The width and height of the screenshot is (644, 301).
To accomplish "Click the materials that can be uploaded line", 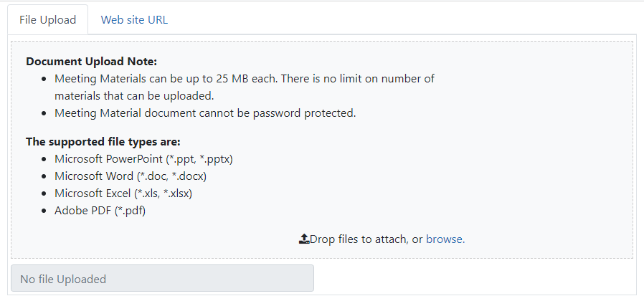I will (x=134, y=96).
